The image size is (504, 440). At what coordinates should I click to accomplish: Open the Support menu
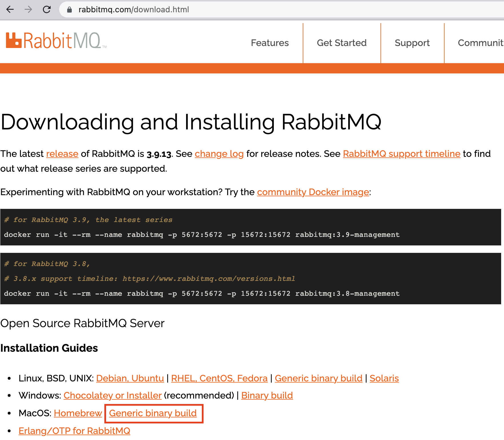[x=412, y=43]
